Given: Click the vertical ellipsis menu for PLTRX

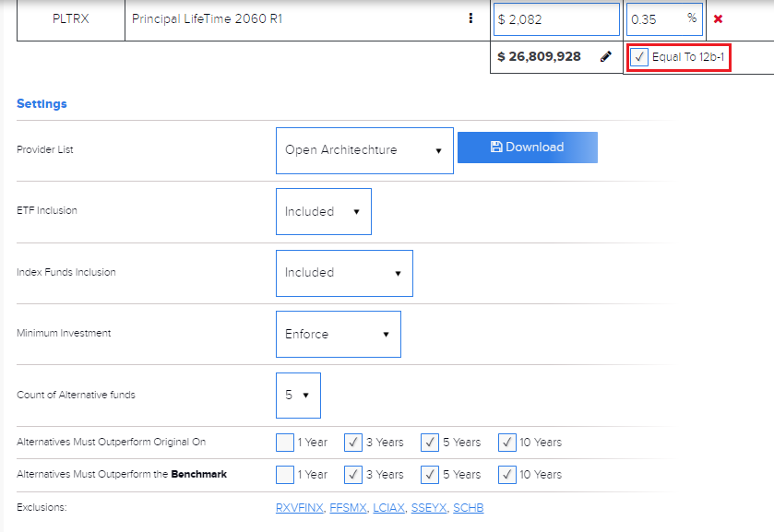Looking at the screenshot, I should point(470,18).
